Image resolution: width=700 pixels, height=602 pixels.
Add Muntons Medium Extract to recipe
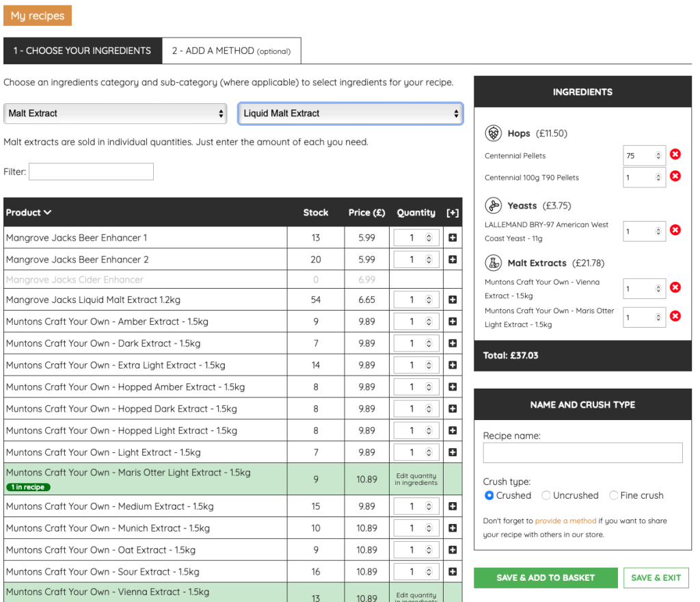tap(453, 506)
